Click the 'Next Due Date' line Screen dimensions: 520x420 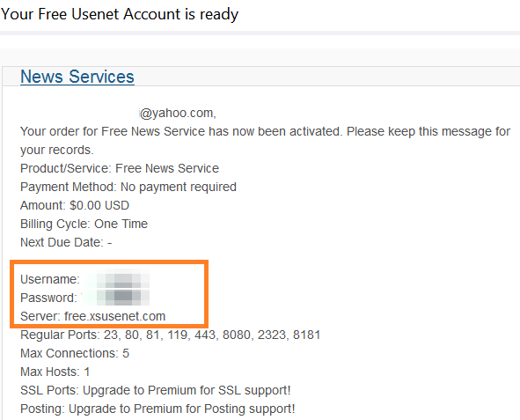(66, 242)
